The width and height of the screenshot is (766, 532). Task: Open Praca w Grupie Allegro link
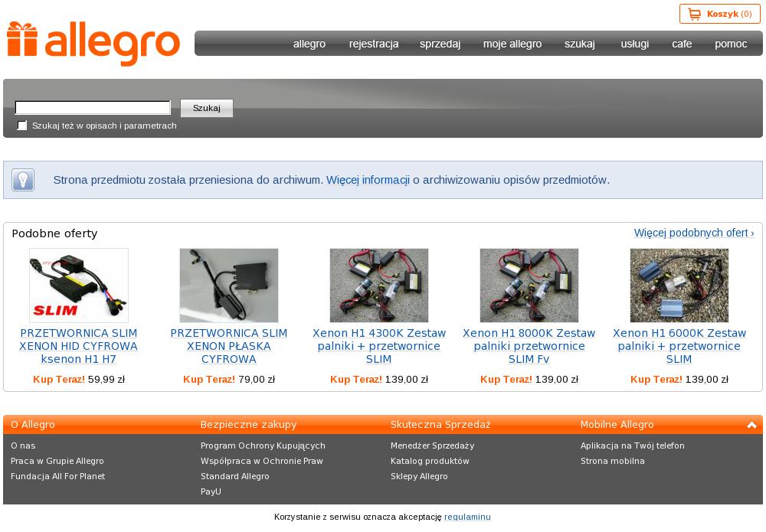[57, 461]
